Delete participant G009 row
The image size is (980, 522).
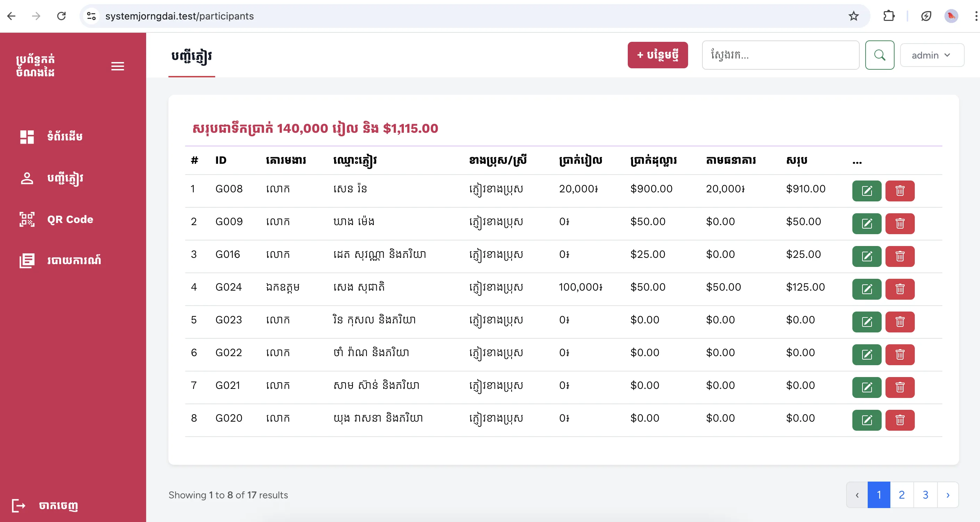pos(899,224)
